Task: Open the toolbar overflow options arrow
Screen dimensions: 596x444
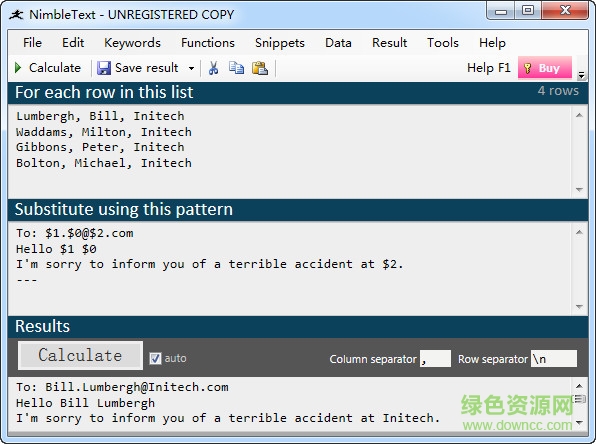Action: coord(581,75)
